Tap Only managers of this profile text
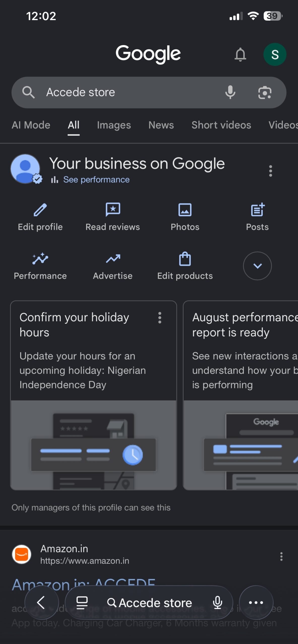This screenshot has width=298, height=644. pyautogui.click(x=91, y=508)
